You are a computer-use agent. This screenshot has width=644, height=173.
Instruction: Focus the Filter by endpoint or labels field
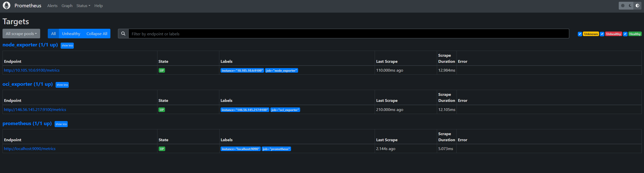point(349,34)
